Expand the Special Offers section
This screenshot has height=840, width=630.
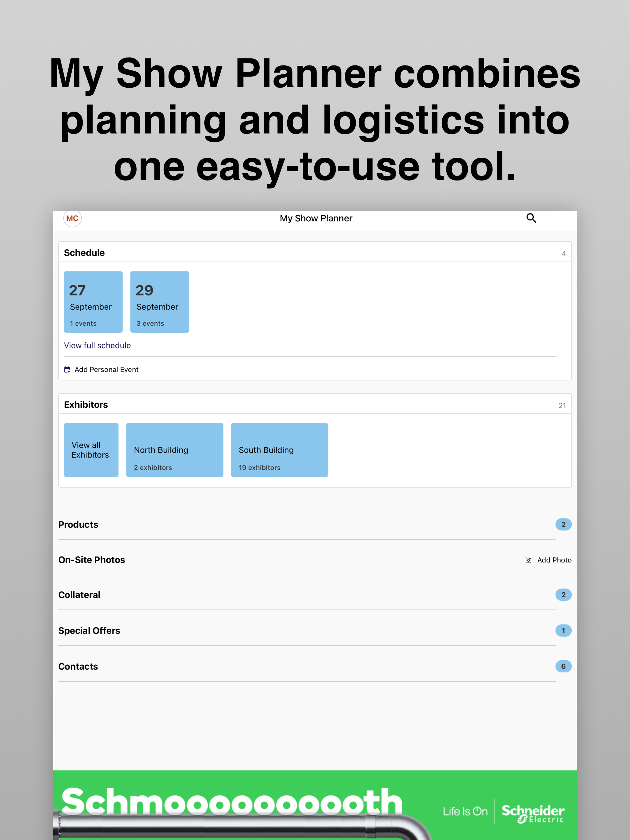315,630
